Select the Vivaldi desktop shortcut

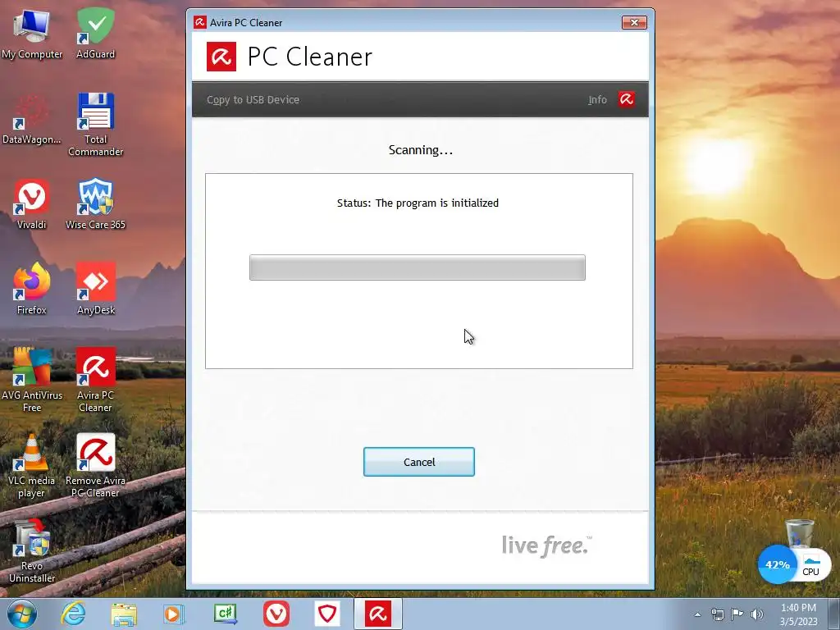(32, 204)
